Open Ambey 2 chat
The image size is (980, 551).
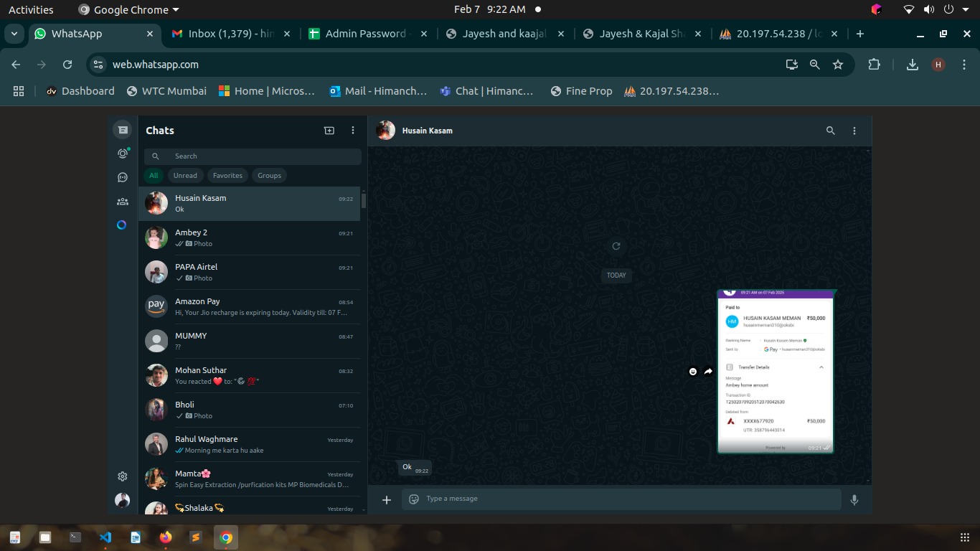point(250,238)
